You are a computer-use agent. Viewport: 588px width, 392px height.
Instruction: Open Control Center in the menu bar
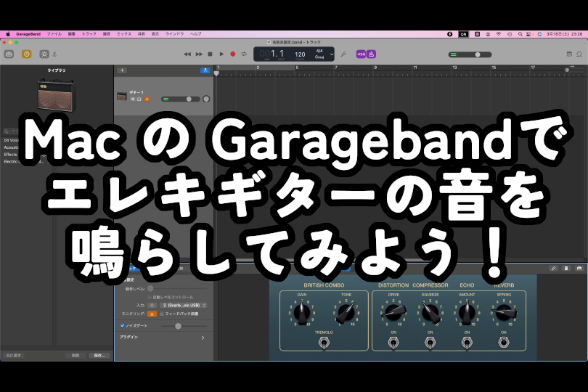[528, 34]
